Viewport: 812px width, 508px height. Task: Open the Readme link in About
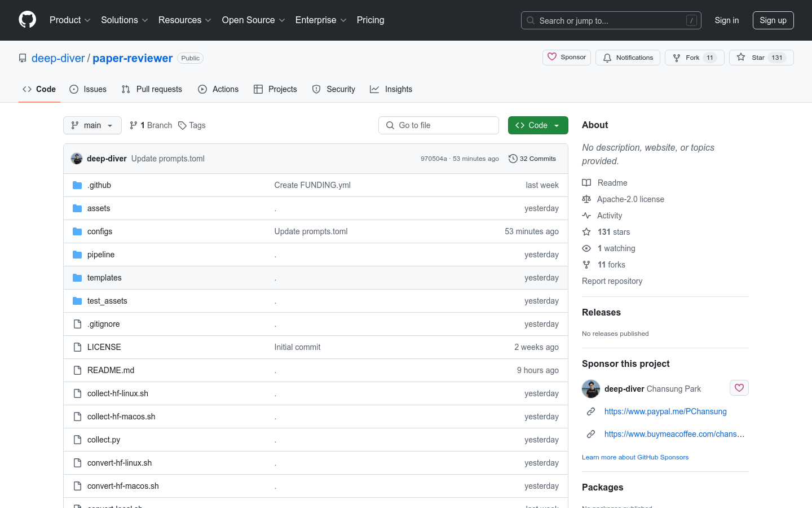[605, 183]
